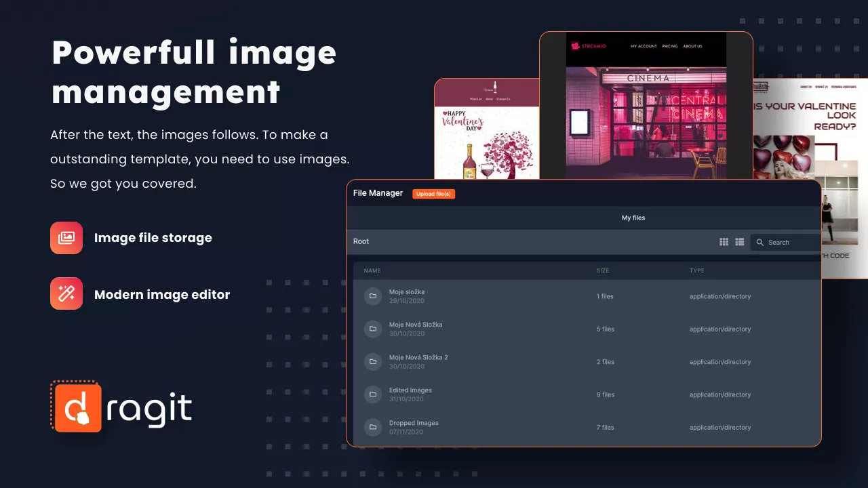Open the Dropped Images folder
868x488 pixels.
click(414, 423)
